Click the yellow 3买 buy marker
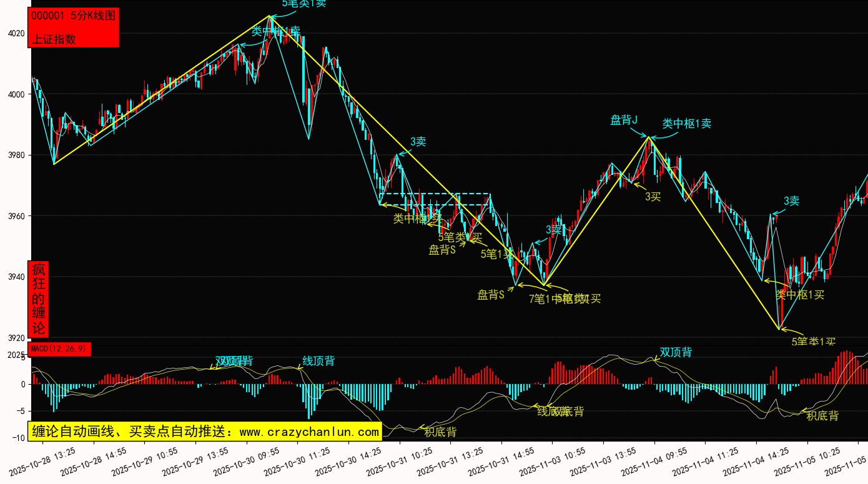 (x=653, y=197)
